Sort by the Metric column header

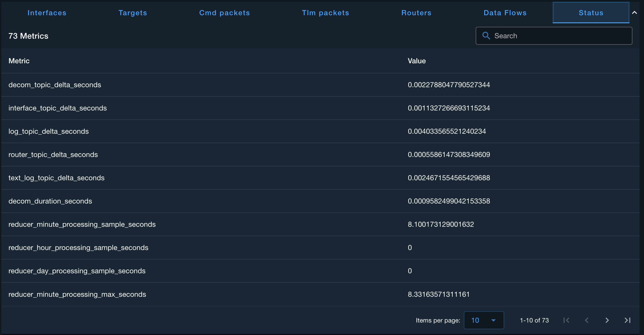tap(19, 61)
